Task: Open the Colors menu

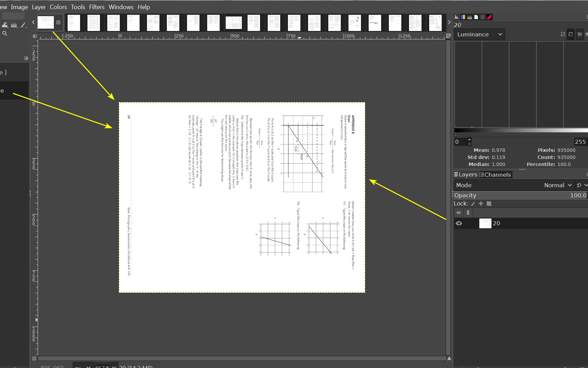Action: click(x=58, y=7)
